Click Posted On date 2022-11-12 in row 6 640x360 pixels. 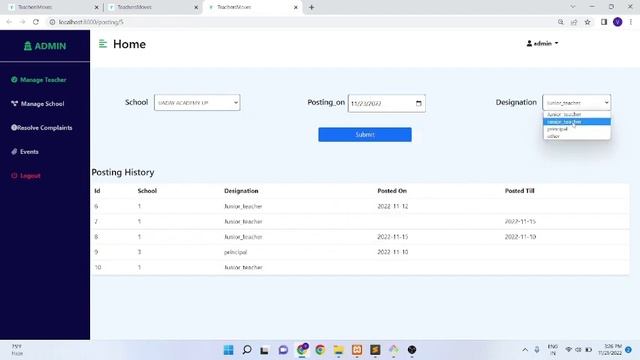coord(393,207)
